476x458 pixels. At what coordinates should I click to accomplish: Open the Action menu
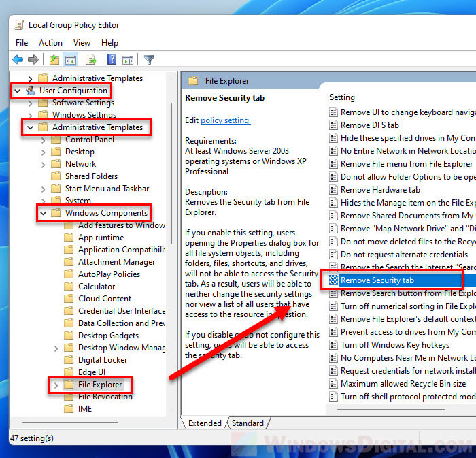pos(50,43)
